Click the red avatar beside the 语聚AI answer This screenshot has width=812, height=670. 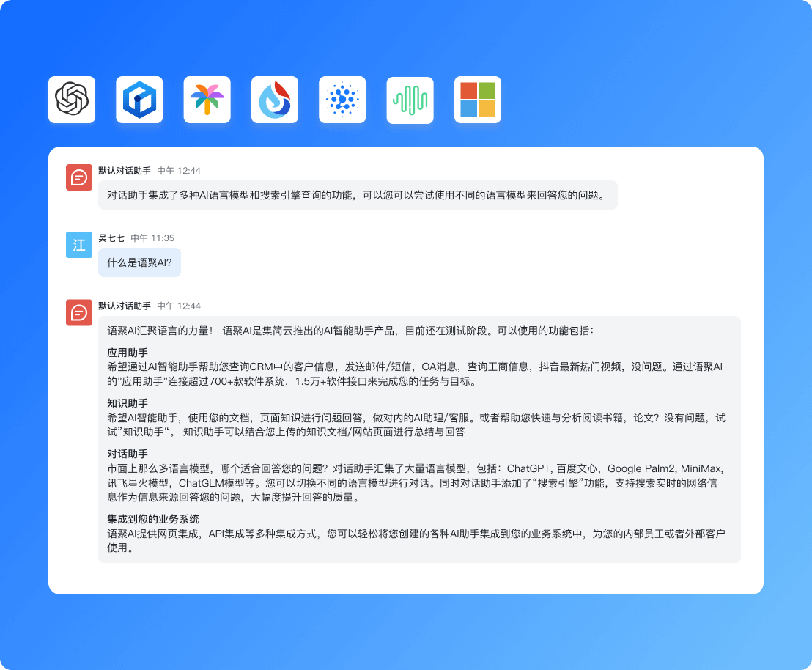[79, 313]
